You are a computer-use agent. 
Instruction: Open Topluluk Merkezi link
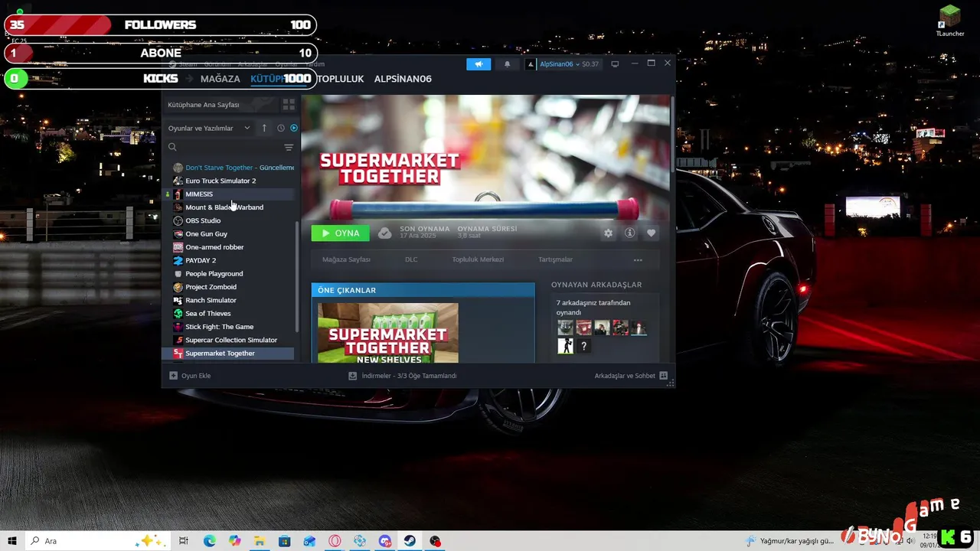click(478, 259)
